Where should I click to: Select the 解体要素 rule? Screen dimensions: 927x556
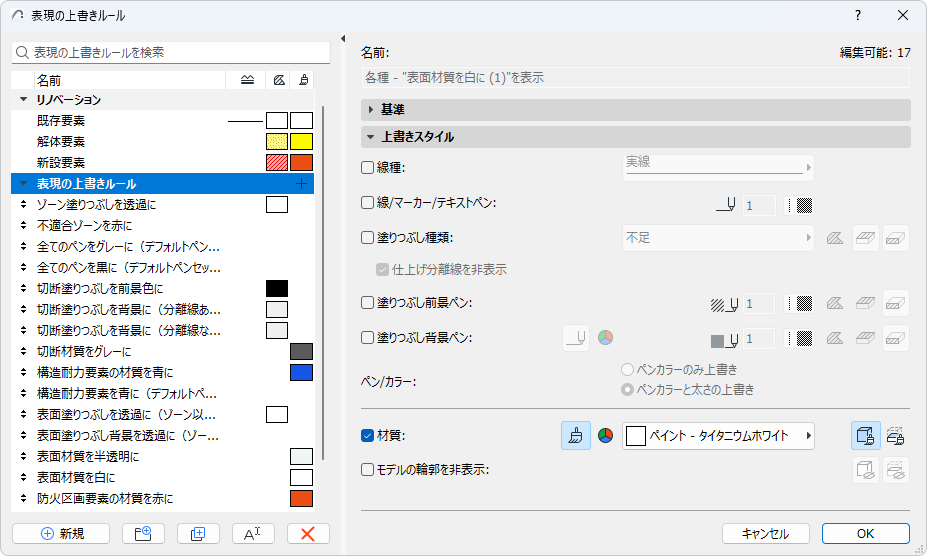(61, 141)
